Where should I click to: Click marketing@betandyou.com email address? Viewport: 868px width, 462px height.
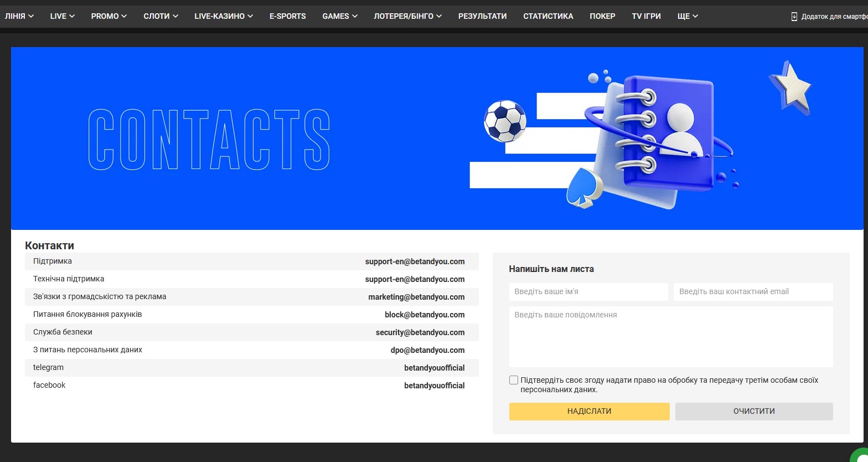point(416,297)
